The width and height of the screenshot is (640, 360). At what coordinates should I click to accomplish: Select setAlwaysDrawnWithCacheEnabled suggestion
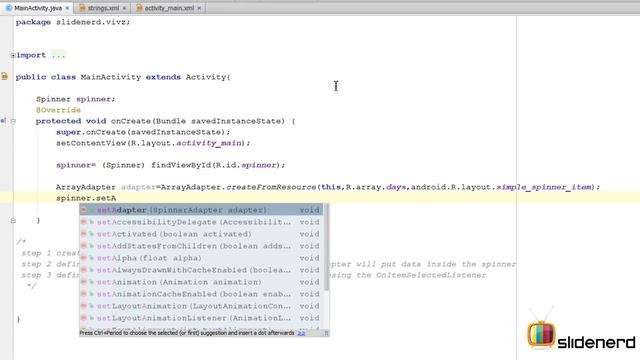(201, 270)
